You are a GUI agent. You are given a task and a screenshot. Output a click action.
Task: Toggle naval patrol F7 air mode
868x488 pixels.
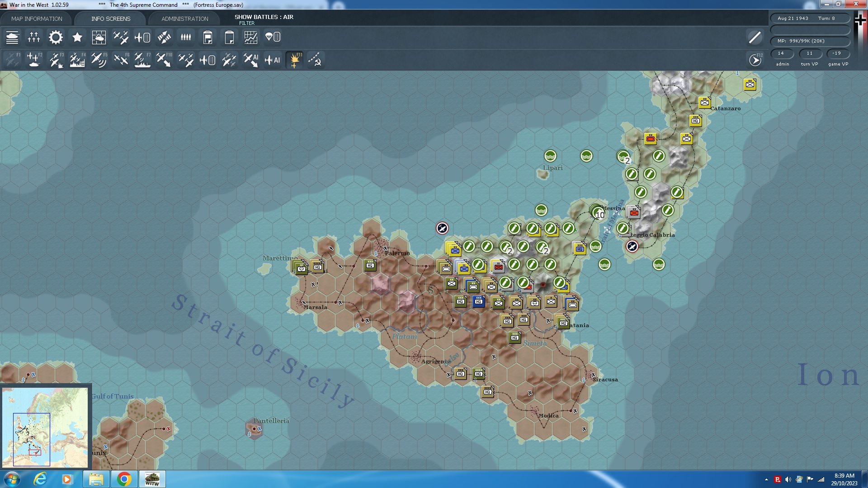pos(142,60)
